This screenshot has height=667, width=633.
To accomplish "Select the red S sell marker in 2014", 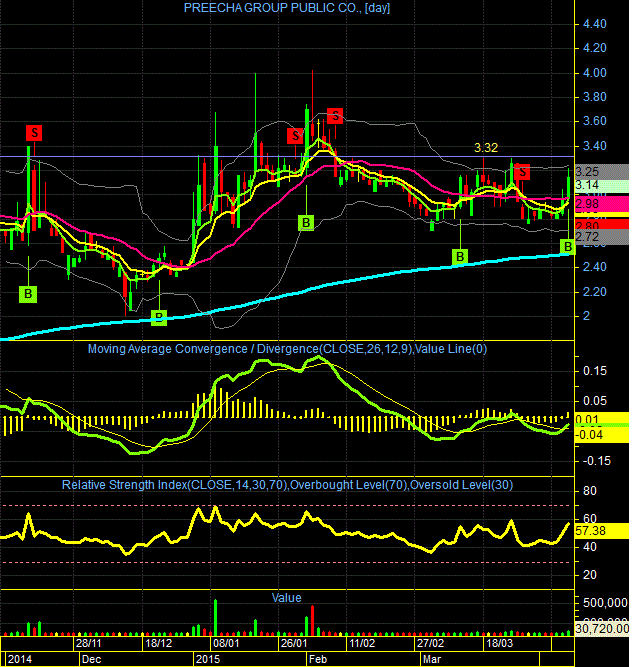I will pos(34,133).
